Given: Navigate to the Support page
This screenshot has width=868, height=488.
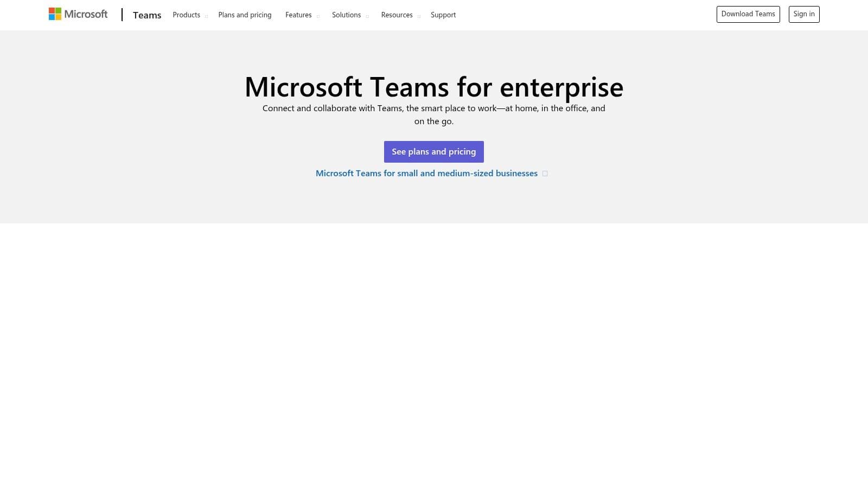Looking at the screenshot, I should coord(443,15).
